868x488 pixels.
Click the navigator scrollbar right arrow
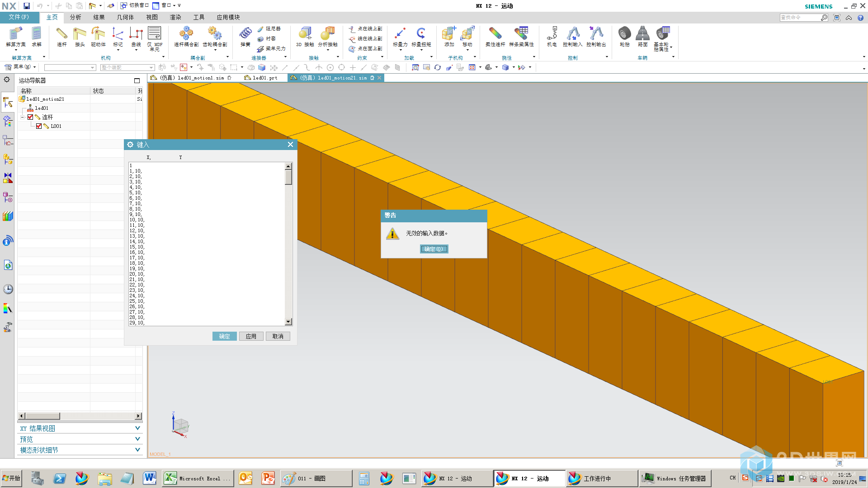click(x=138, y=416)
